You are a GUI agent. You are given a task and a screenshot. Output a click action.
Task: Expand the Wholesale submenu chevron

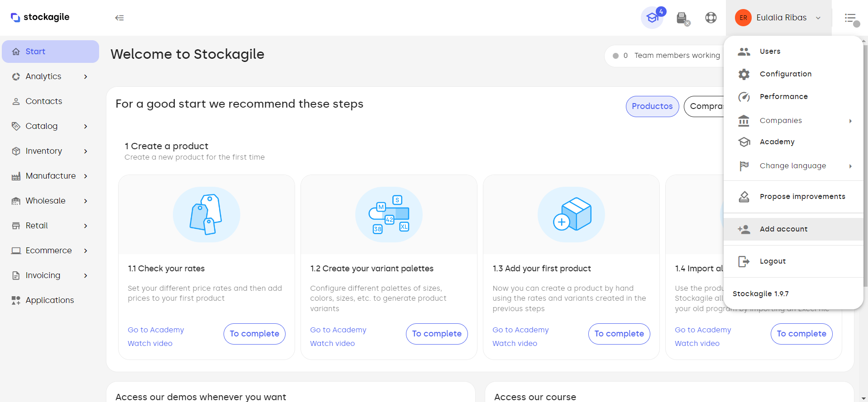pyautogui.click(x=86, y=201)
